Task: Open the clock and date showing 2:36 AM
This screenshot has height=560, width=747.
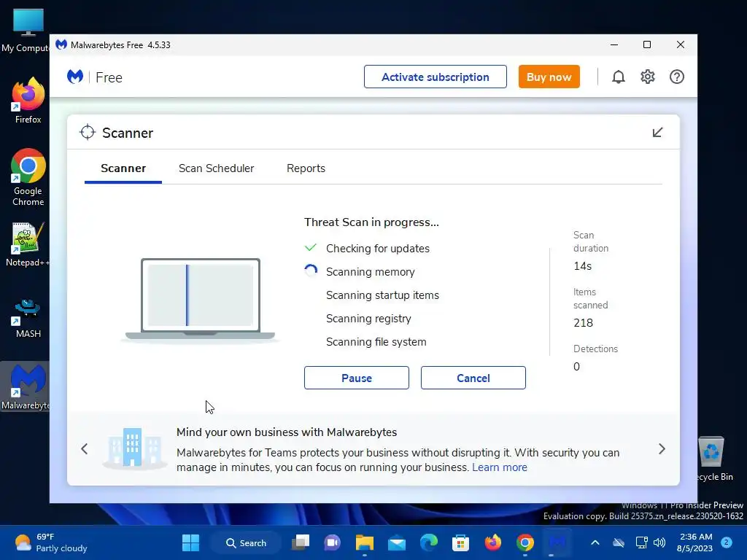Action: (x=694, y=542)
